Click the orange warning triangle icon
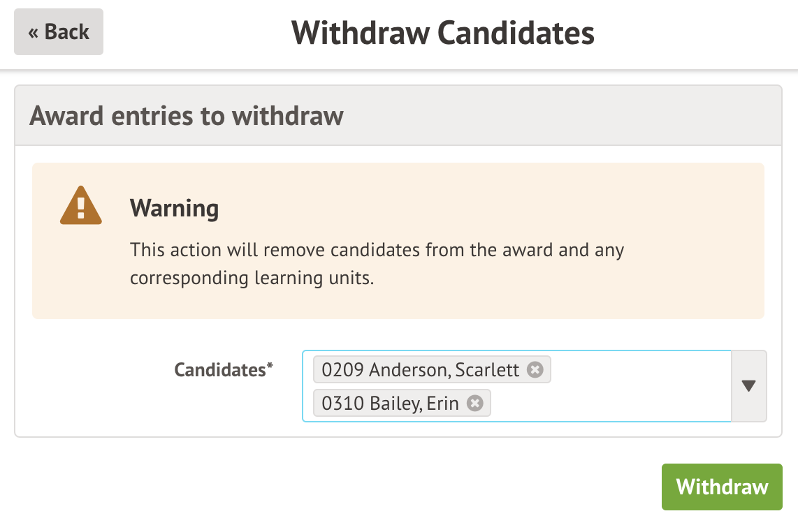Image resolution: width=798 pixels, height=532 pixels. [x=81, y=206]
